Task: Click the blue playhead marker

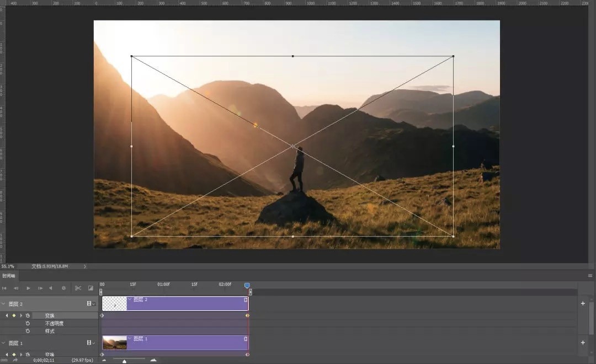Action: point(247,285)
